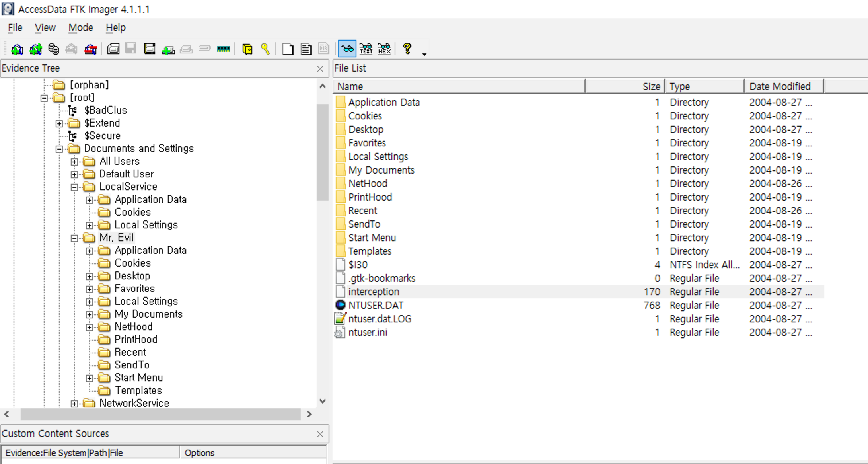Click evidence tree horizontal scrollbar thumb
The width and height of the screenshot is (868, 464).
click(x=160, y=414)
